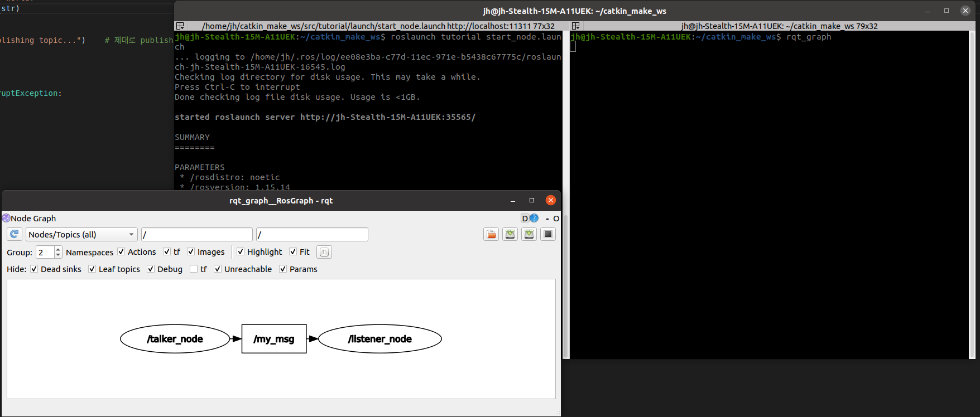Select the /talker_node graph node
This screenshot has height=417, width=980.
tap(175, 339)
